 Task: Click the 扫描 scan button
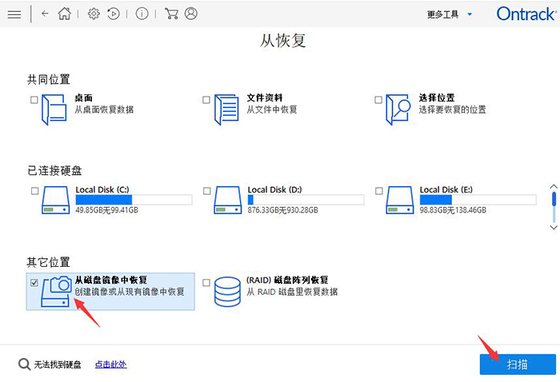[518, 365]
